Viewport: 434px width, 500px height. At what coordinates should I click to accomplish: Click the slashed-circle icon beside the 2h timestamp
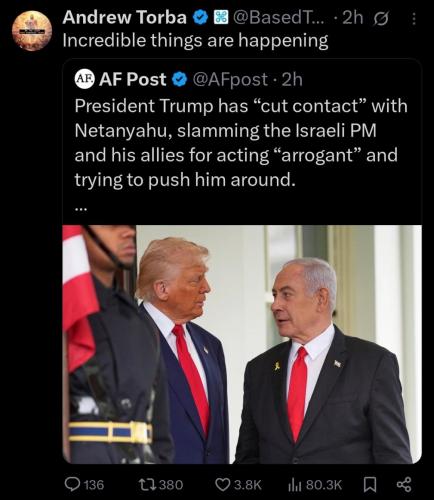[381, 20]
